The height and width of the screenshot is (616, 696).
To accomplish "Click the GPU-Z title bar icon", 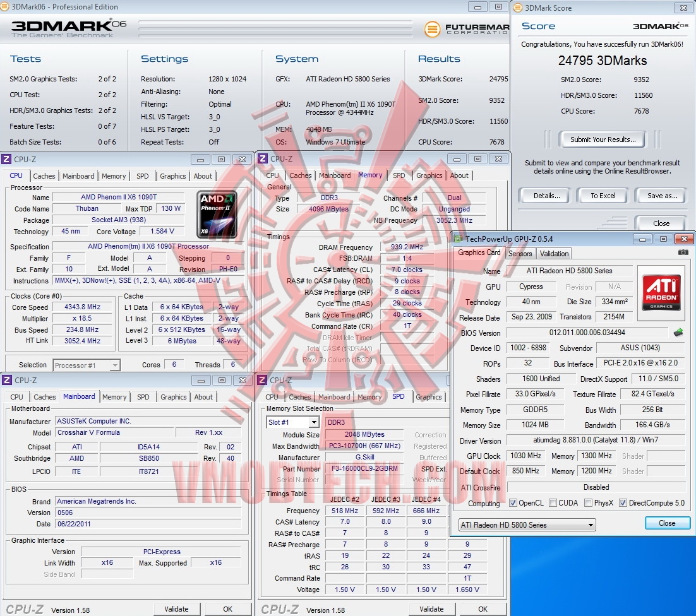I will click(458, 239).
